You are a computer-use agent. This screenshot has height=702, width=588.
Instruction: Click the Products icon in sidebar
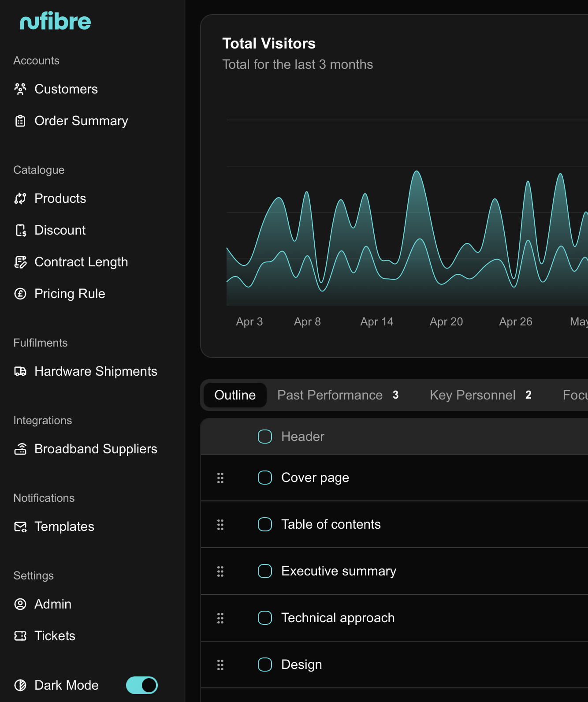click(20, 198)
